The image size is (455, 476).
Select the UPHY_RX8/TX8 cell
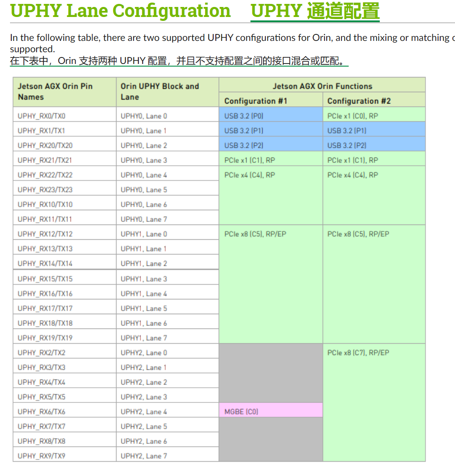click(x=65, y=439)
